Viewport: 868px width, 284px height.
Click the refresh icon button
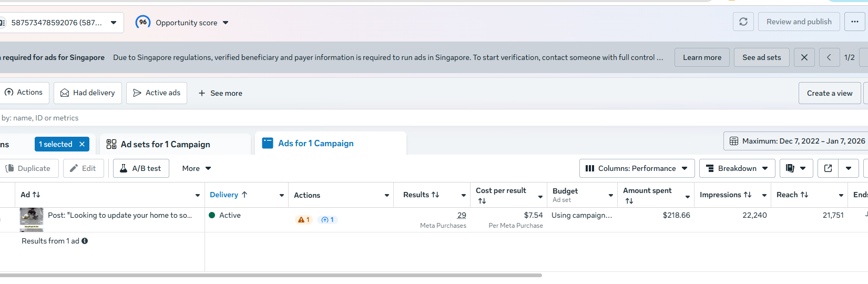743,22
